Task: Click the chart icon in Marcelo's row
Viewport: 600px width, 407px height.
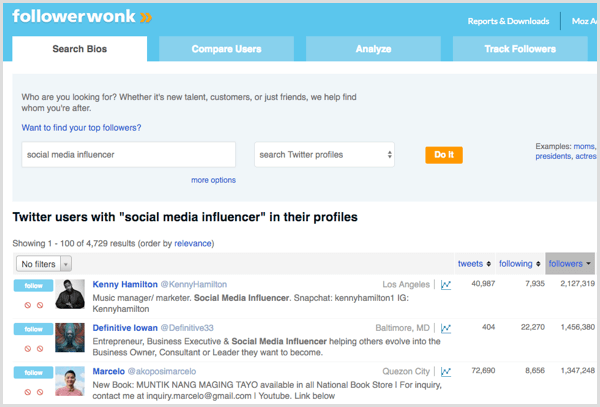Action: click(x=446, y=371)
